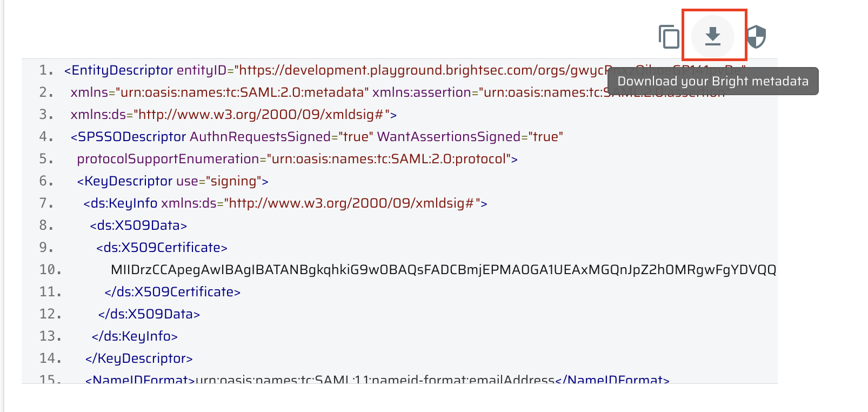
Task: Select the ds:X509Data opening tag
Action: (138, 225)
